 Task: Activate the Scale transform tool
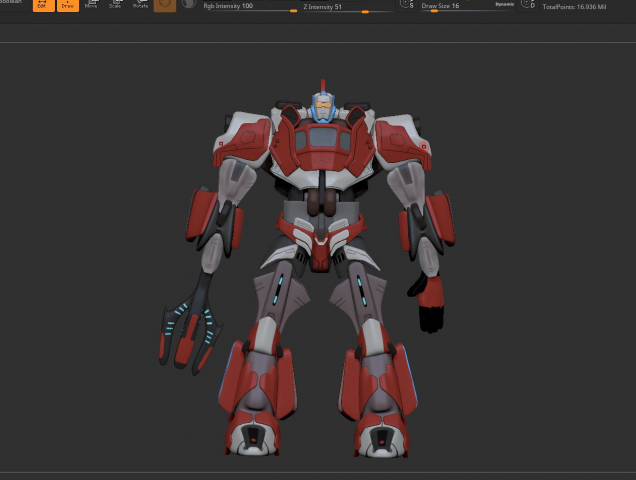[115, 5]
